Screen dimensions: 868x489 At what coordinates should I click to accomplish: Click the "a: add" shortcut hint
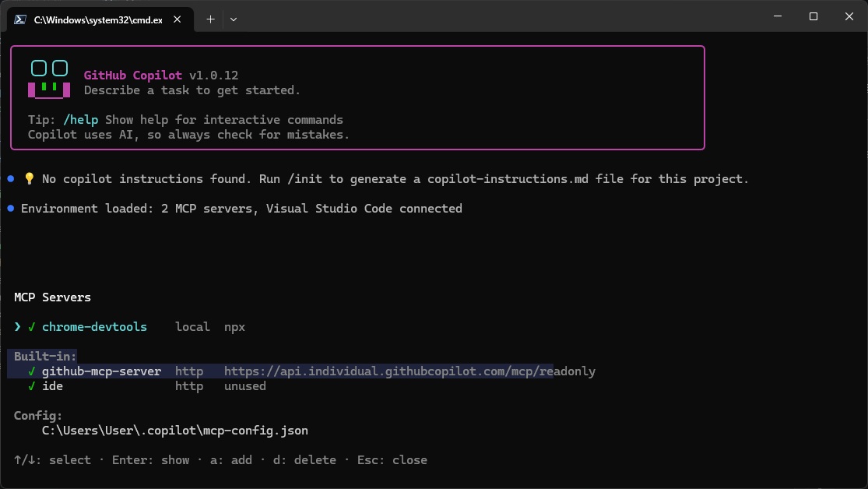[x=230, y=460]
